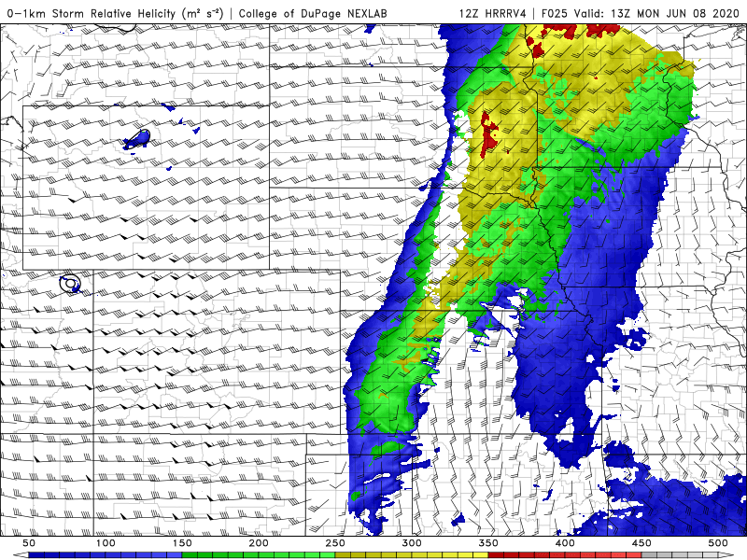Click the legend value '300'
Screen dimensions: 747x560
point(412,543)
